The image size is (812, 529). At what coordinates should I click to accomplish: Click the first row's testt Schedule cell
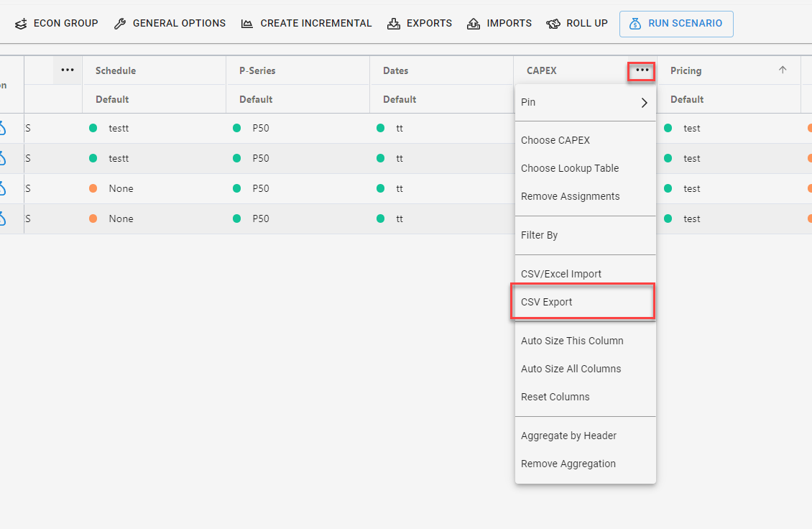pos(154,129)
